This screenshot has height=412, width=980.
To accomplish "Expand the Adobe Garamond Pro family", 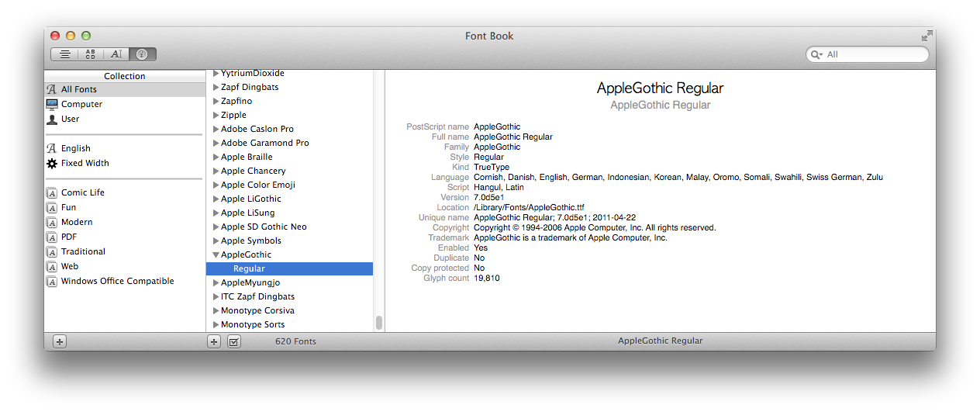I will coord(216,143).
